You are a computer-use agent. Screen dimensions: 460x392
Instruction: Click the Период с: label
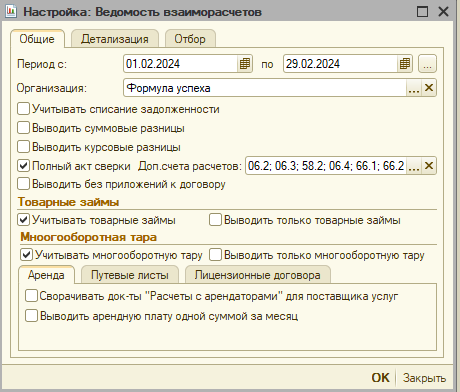point(42,64)
